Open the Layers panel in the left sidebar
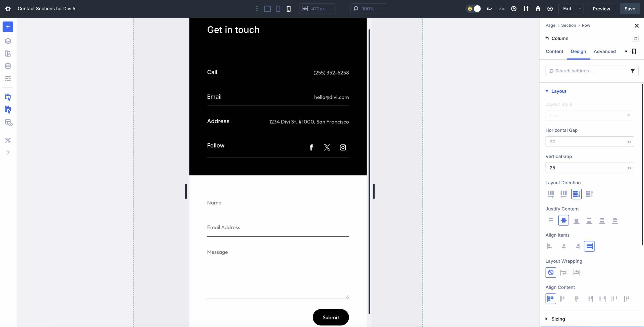644x327 pixels. (x=8, y=41)
